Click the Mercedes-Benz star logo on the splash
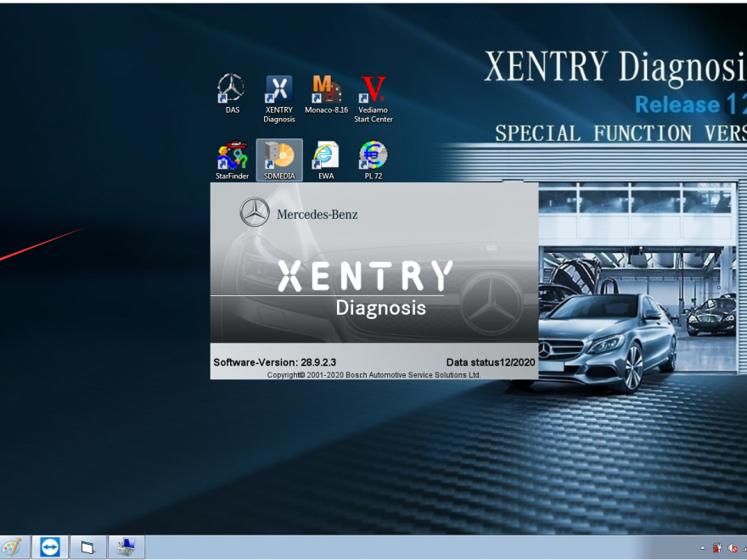 [252, 212]
